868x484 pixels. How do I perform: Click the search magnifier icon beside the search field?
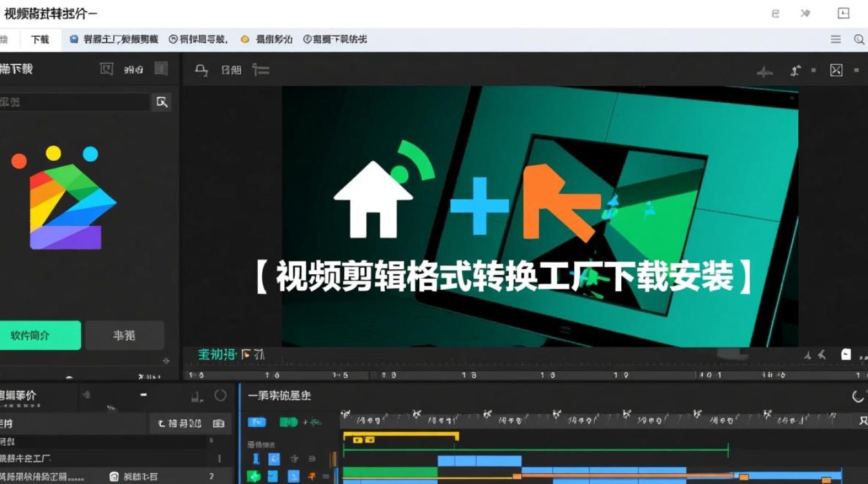click(x=162, y=102)
